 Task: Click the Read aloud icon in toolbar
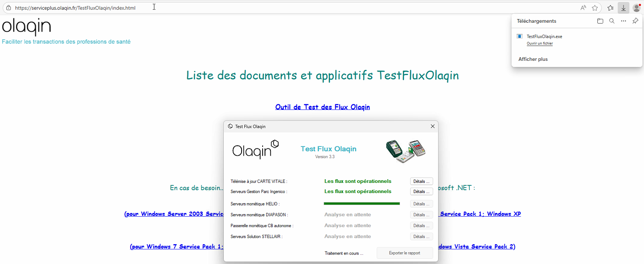coord(583,8)
